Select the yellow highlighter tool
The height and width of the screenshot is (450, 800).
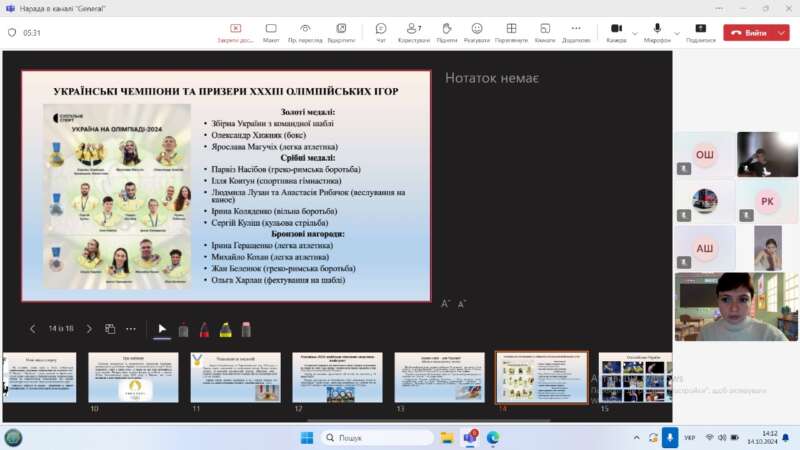pyautogui.click(x=226, y=329)
